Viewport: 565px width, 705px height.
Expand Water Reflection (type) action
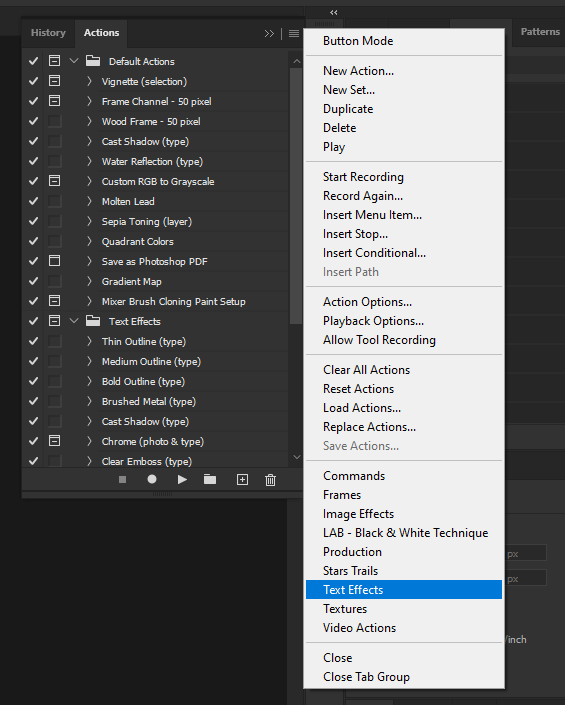89,161
